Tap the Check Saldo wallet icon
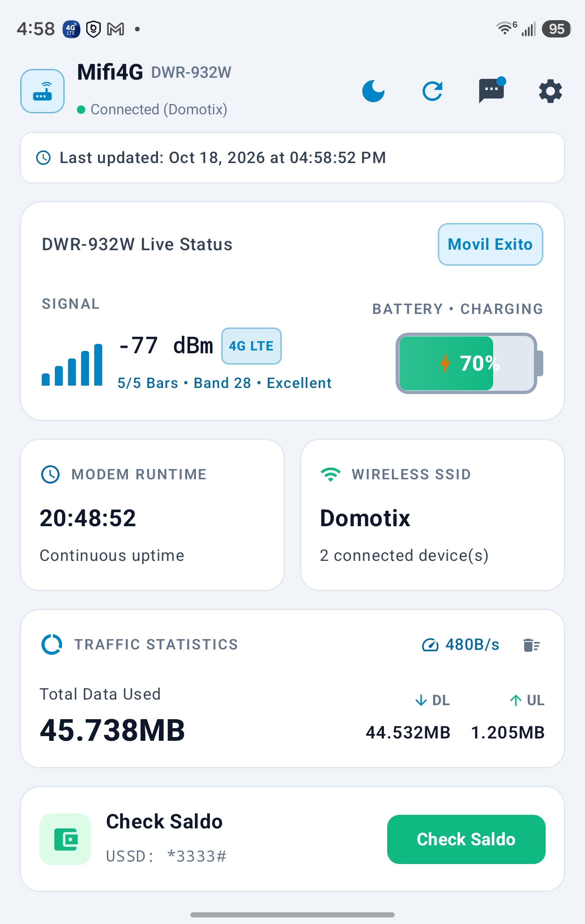Viewport: 585px width, 924px height. pyautogui.click(x=65, y=839)
